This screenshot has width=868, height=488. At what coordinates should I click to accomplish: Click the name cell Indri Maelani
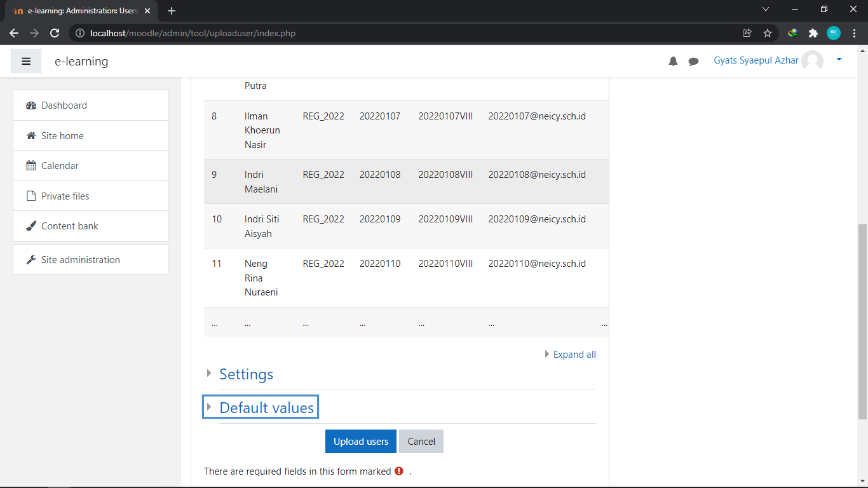(x=261, y=182)
